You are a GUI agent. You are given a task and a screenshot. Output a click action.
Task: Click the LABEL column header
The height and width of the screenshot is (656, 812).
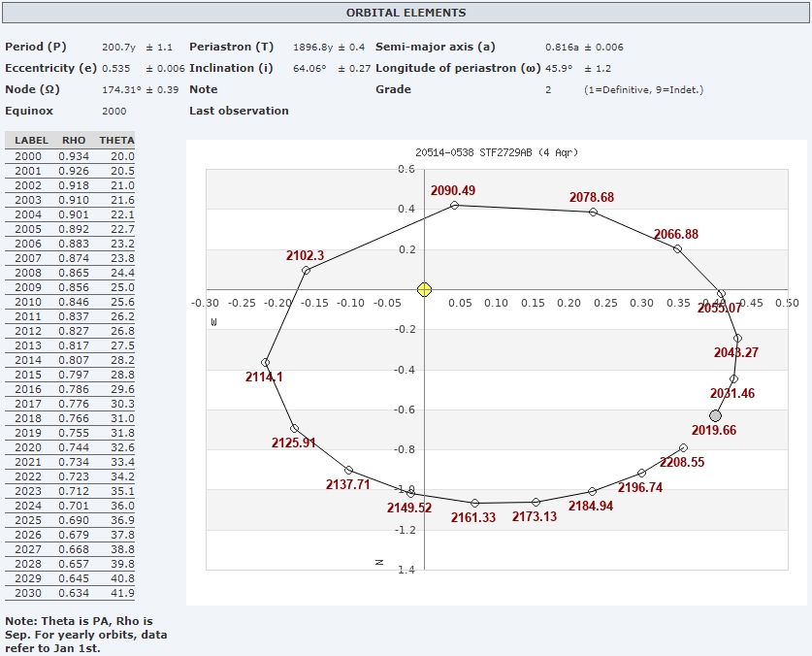pos(31,141)
